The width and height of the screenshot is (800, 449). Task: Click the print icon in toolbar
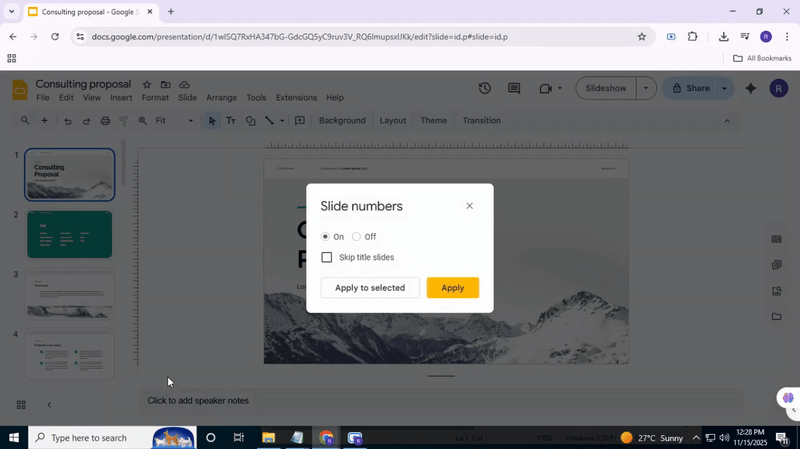click(105, 121)
